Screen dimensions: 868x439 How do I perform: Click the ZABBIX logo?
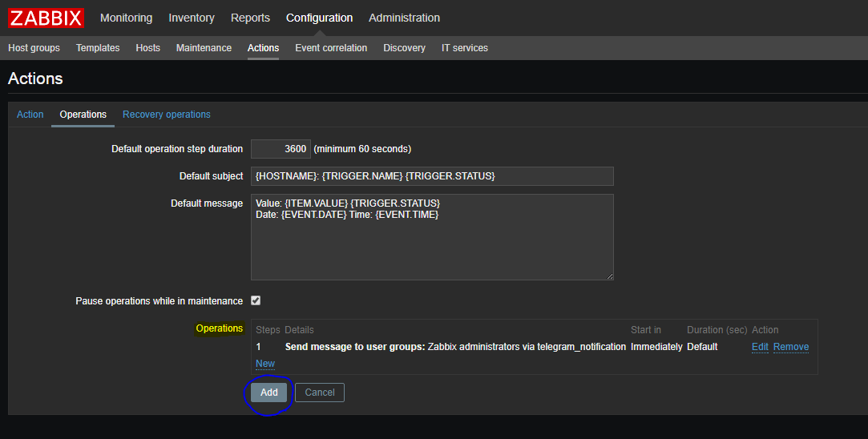(x=46, y=18)
